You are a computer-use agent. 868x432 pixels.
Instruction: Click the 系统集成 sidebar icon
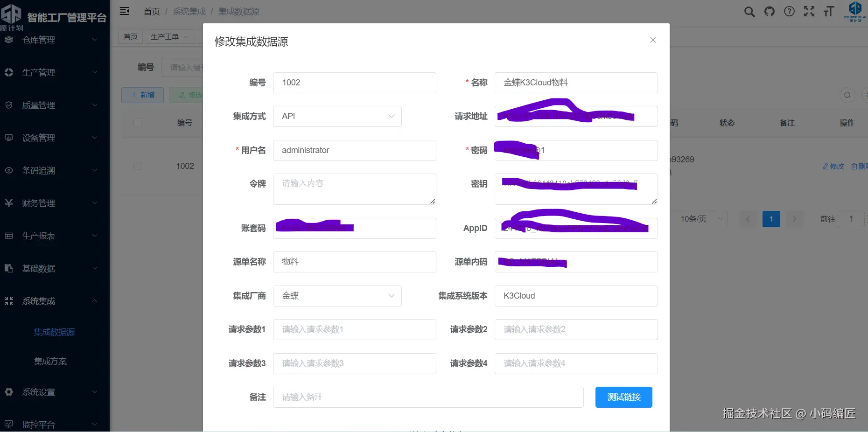click(9, 301)
